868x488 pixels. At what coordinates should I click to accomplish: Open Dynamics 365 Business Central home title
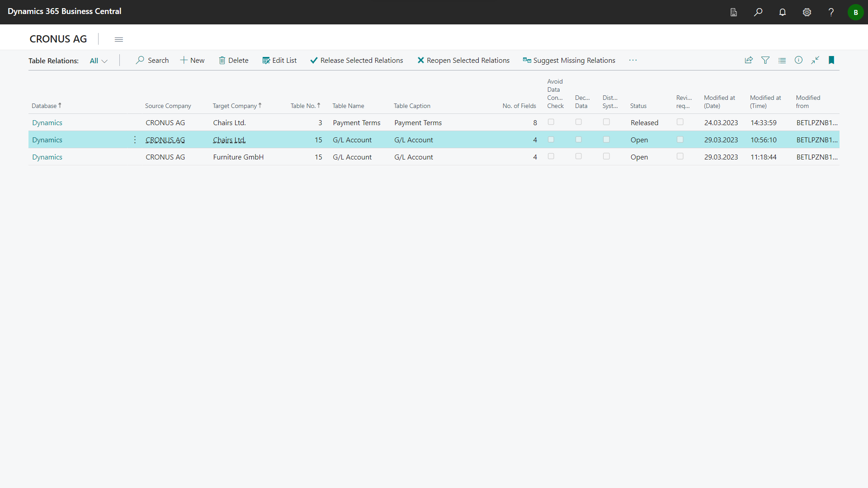pyautogui.click(x=64, y=11)
